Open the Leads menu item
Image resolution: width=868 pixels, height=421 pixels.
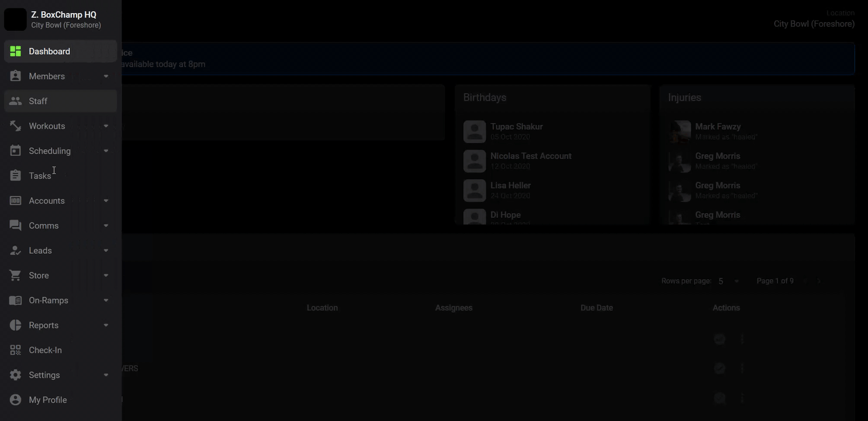point(61,250)
